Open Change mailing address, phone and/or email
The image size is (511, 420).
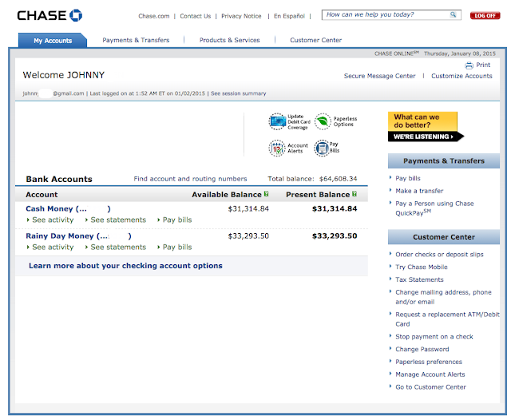coord(443,297)
